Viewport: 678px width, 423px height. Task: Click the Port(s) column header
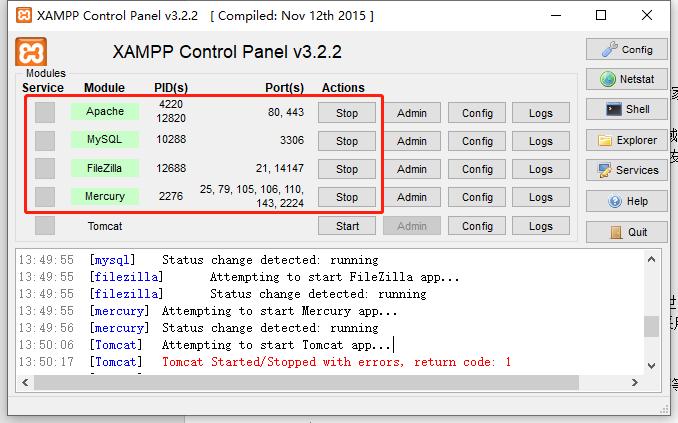point(285,87)
